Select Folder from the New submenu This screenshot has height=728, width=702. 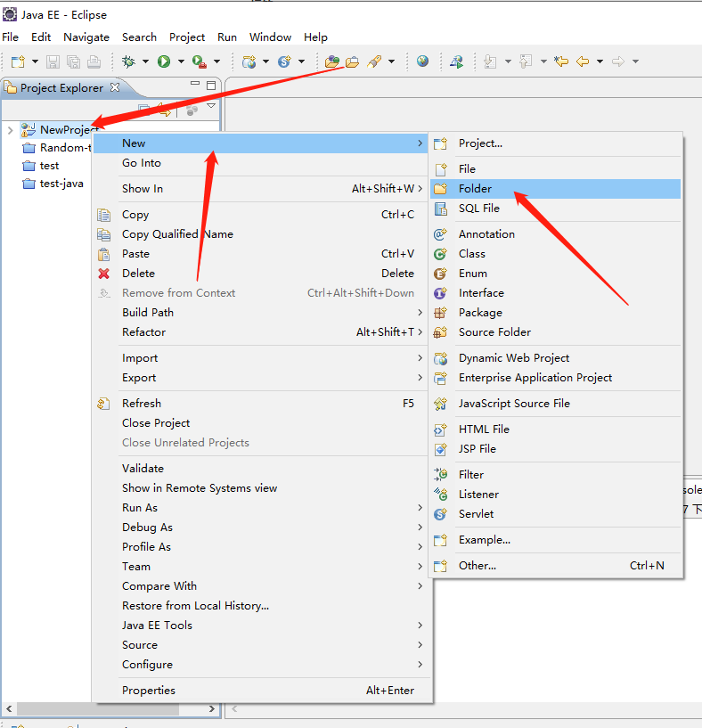475,189
